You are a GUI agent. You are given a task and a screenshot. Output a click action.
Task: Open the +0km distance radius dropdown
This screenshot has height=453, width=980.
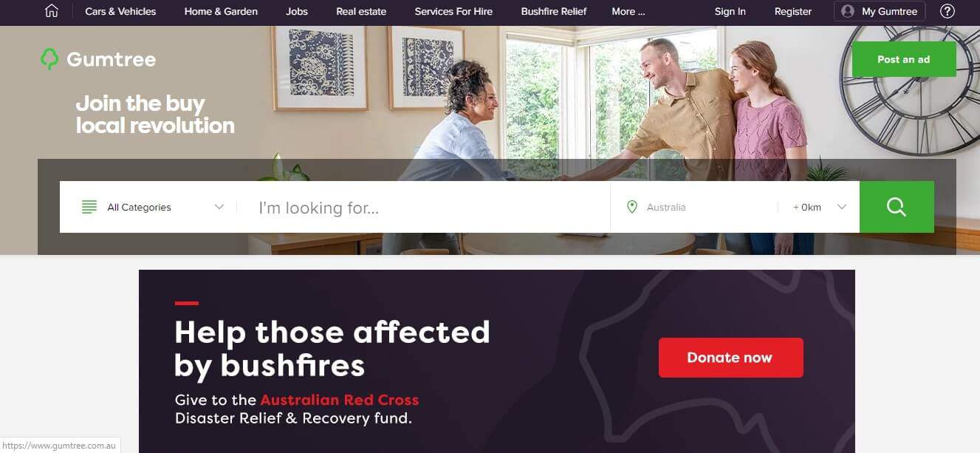[x=819, y=207]
